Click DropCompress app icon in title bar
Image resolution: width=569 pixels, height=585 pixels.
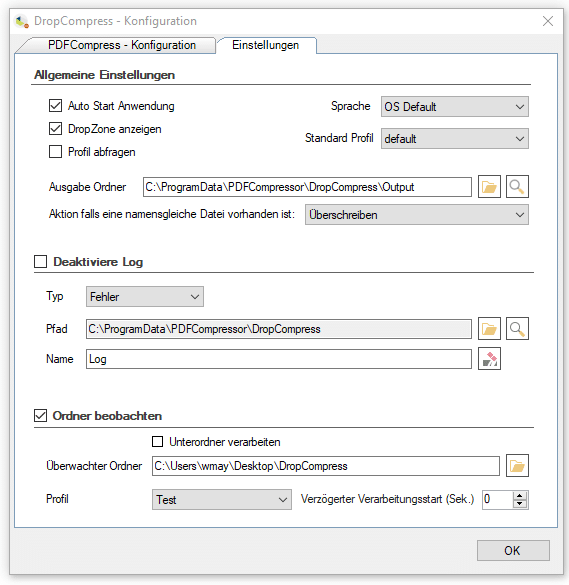[x=22, y=21]
